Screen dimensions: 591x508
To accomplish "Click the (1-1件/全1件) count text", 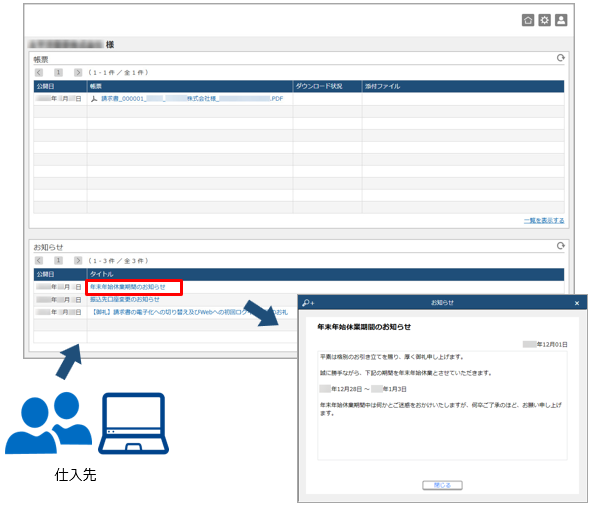I will (118, 72).
